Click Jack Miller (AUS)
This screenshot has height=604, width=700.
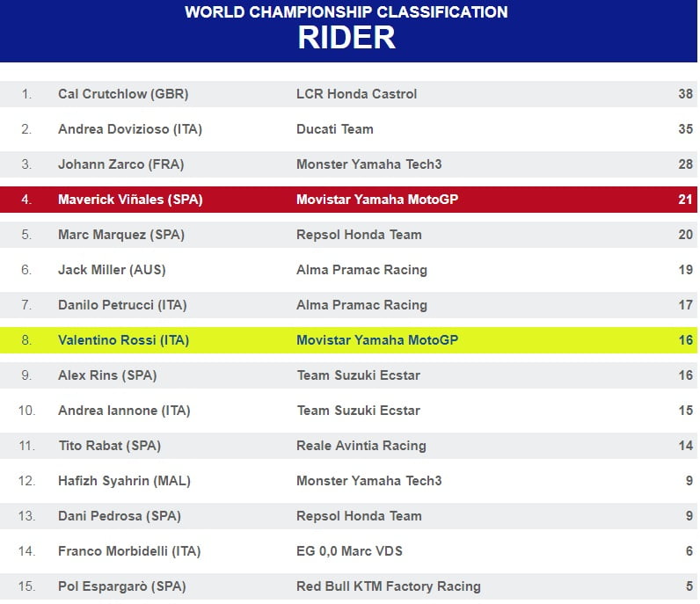click(112, 270)
